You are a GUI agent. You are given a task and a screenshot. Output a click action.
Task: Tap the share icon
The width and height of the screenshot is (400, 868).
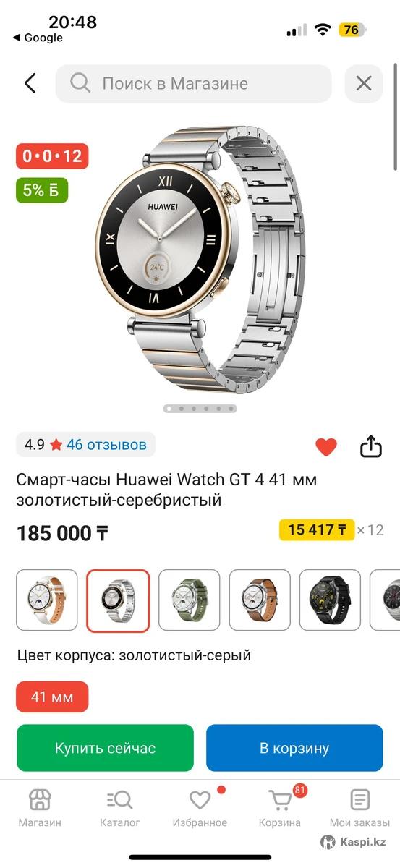point(370,446)
